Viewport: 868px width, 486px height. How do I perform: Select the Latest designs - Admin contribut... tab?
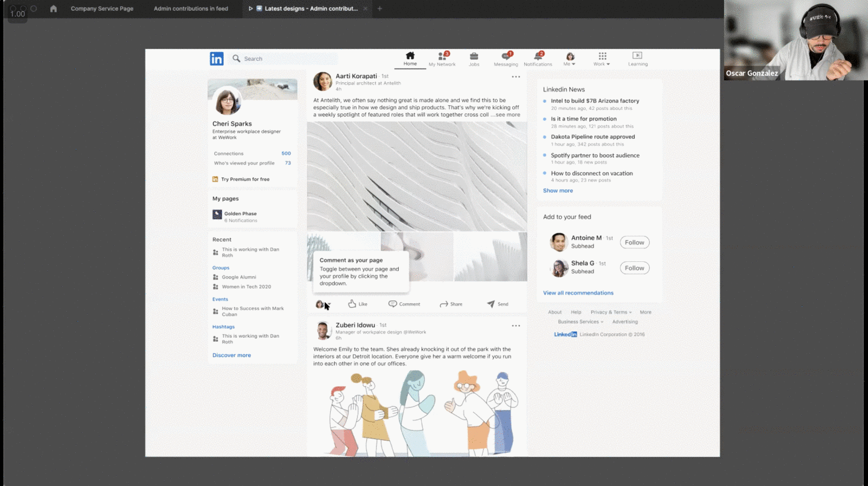point(306,9)
